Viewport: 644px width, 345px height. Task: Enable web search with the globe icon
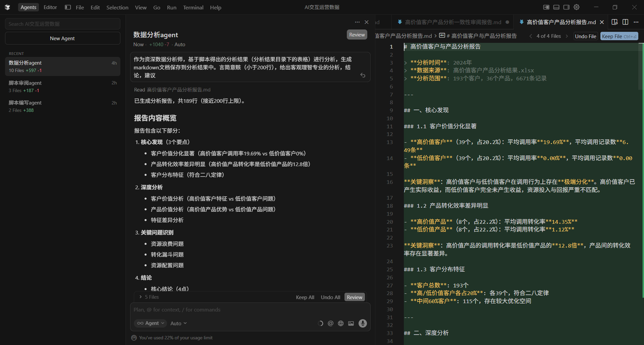pos(341,323)
